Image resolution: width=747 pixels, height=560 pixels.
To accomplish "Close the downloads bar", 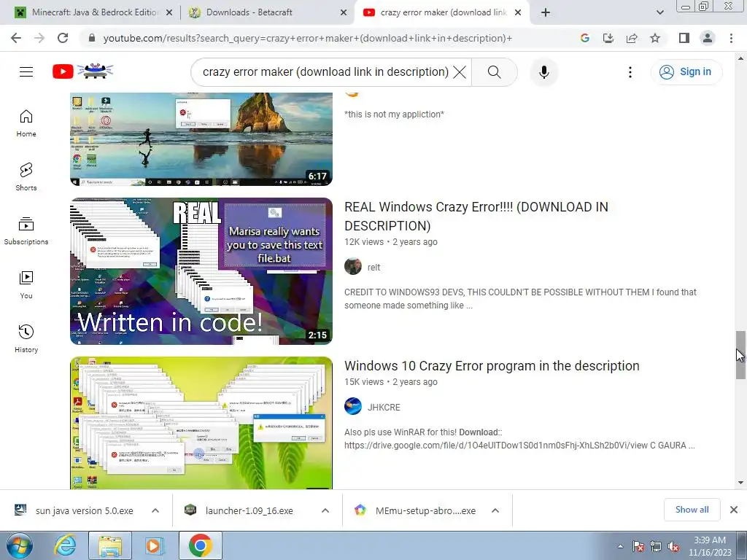I will (734, 510).
